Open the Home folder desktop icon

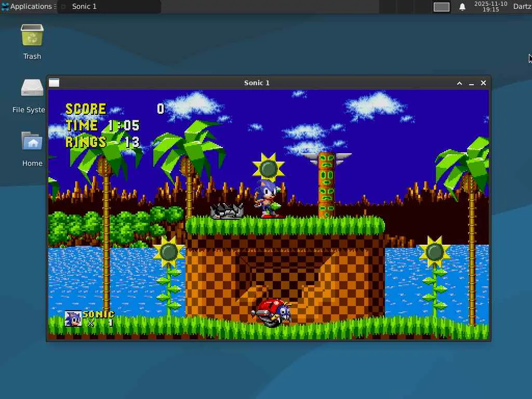[x=32, y=149]
